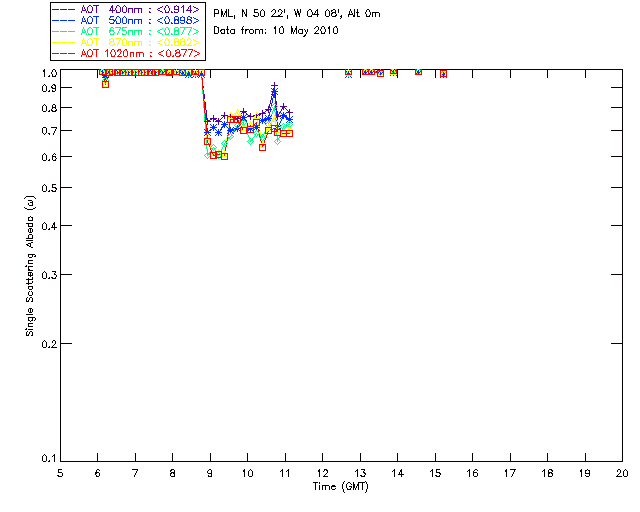
Task: Click the AOT 400nm legend entry
Action: 126,9
